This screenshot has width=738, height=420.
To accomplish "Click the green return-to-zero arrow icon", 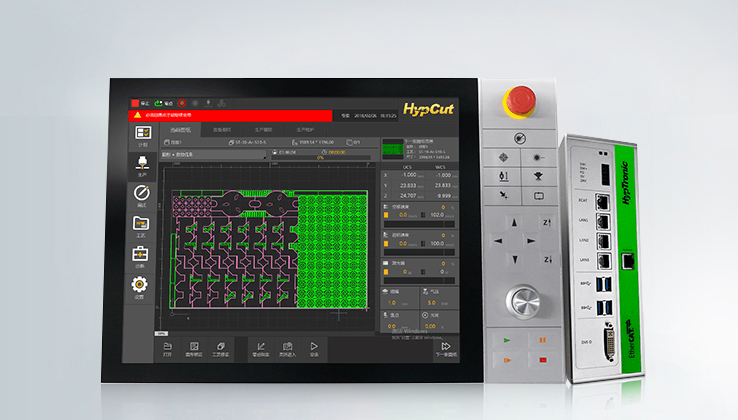I will click(161, 103).
